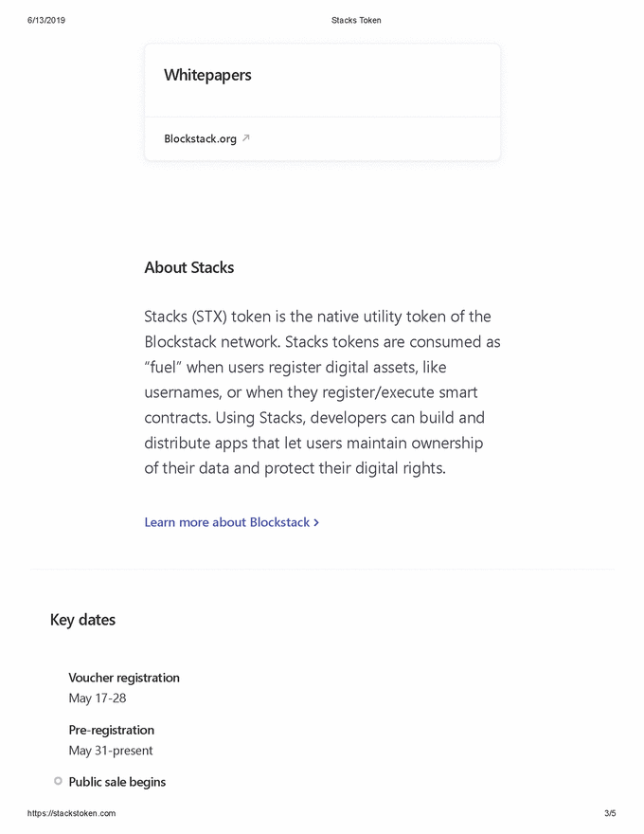Click the Stacks Token page title in the header

(356, 20)
